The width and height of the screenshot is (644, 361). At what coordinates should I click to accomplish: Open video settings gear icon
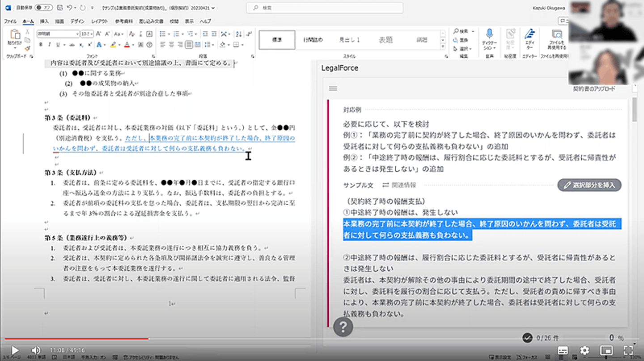pyautogui.click(x=584, y=350)
